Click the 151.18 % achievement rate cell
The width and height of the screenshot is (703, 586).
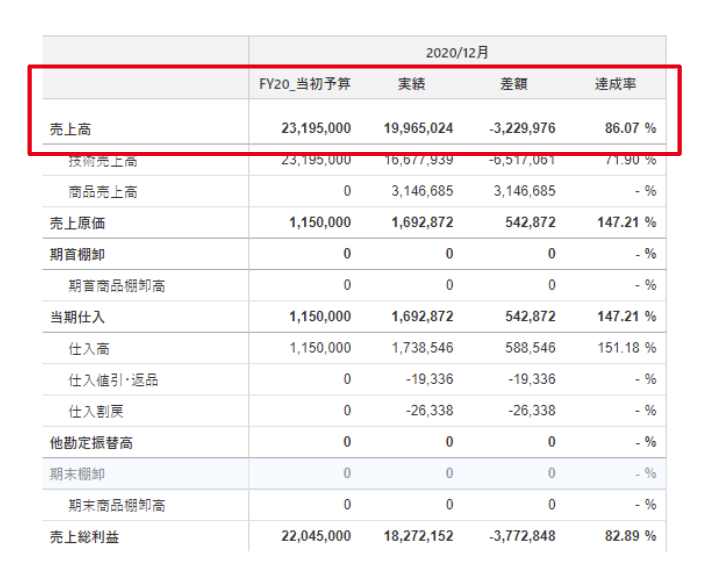tap(627, 348)
